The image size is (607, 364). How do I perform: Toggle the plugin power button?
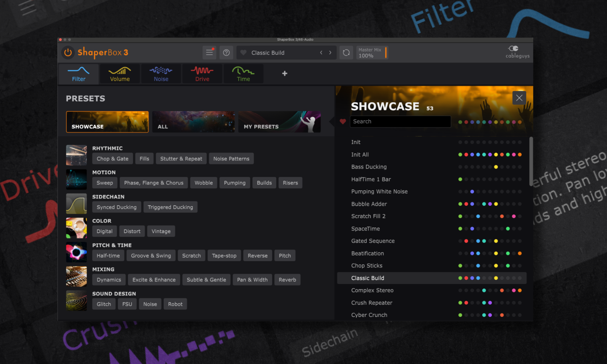click(x=67, y=52)
